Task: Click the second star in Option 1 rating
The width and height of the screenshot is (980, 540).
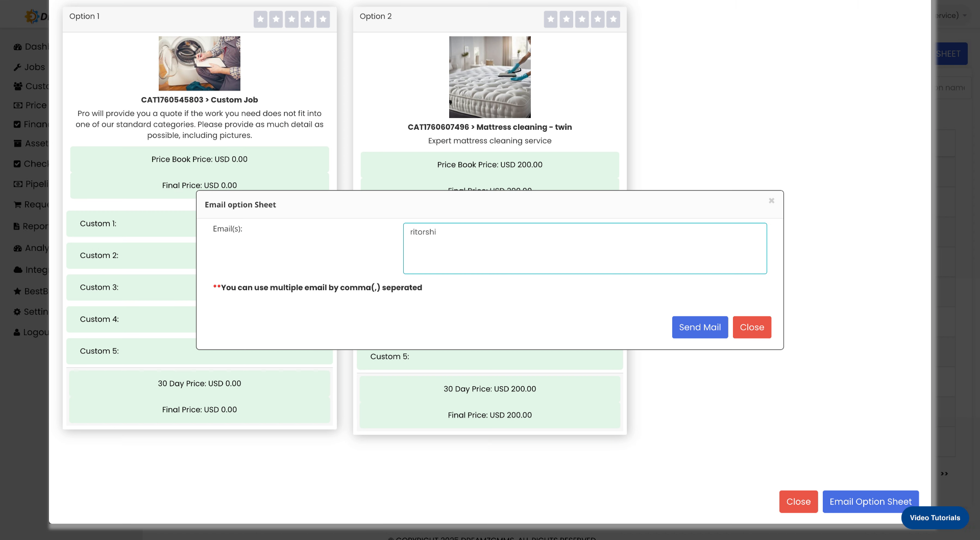Action: point(276,19)
